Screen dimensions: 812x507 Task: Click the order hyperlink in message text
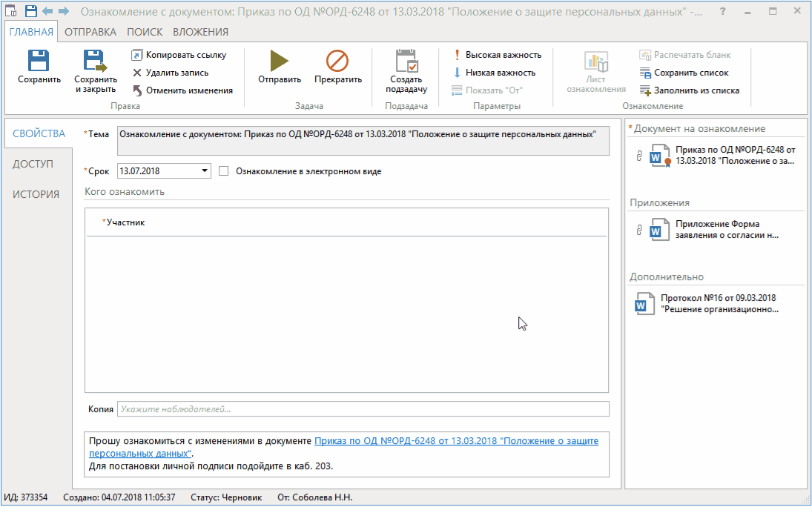click(x=455, y=440)
